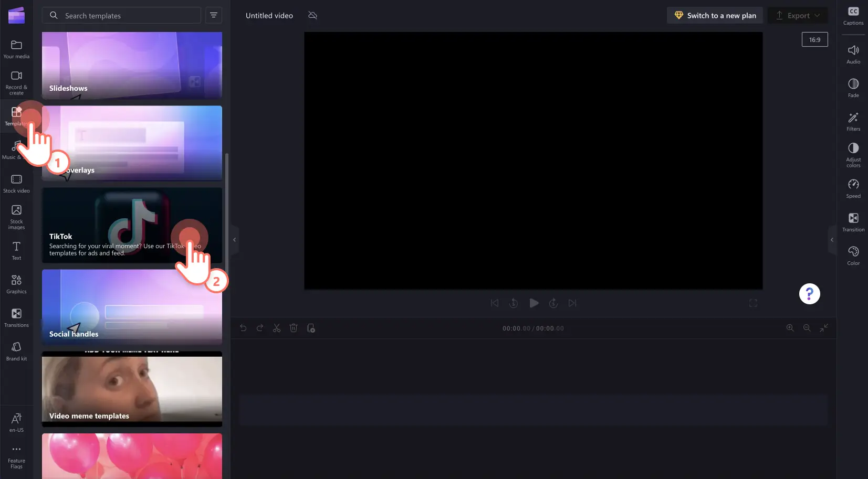Open the Adjust colors panel

click(853, 155)
